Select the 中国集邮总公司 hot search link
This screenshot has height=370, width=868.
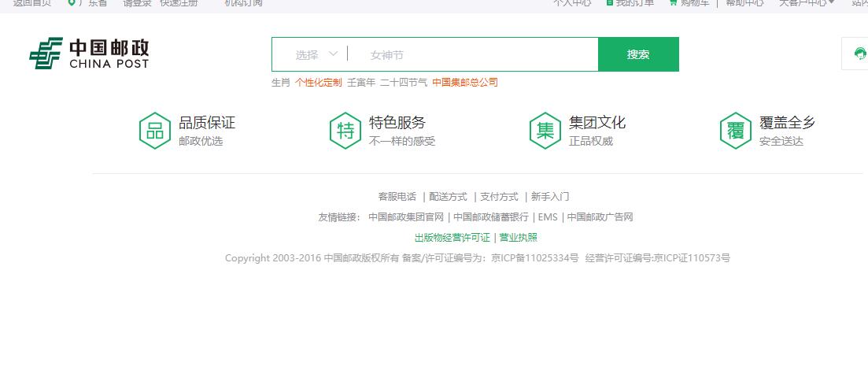[464, 83]
